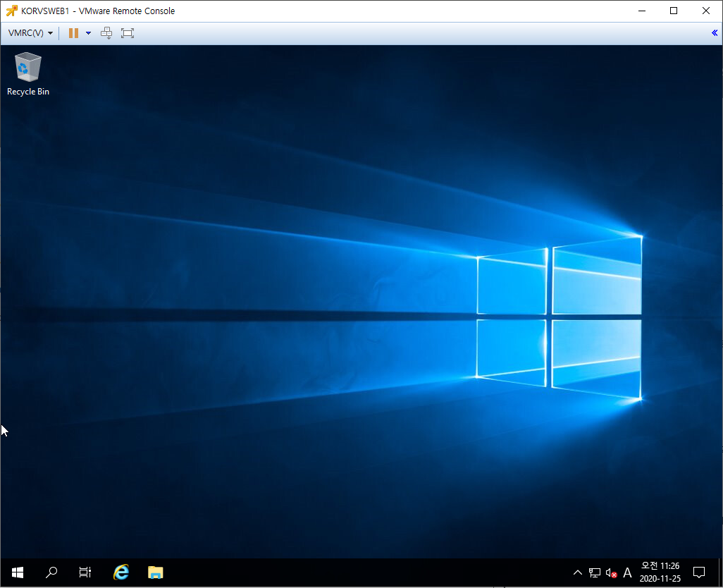This screenshot has height=588, width=723.
Task: Pause the virtual machine
Action: click(x=73, y=32)
